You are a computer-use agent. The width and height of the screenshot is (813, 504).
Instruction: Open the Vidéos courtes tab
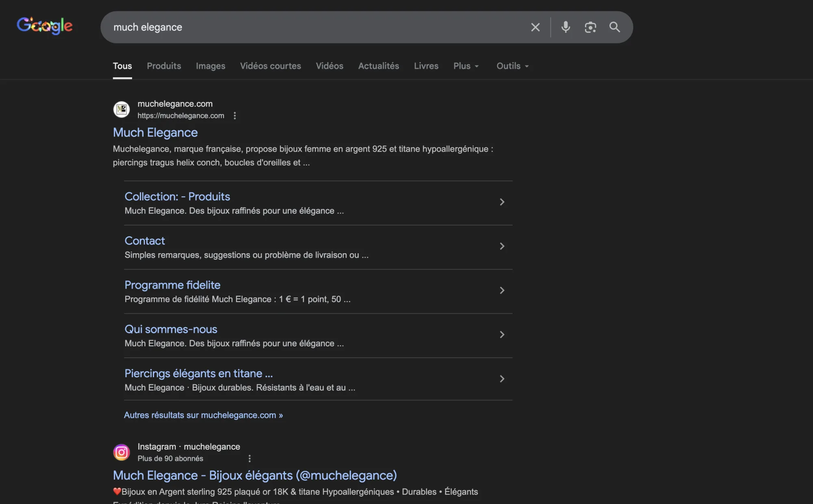point(270,66)
